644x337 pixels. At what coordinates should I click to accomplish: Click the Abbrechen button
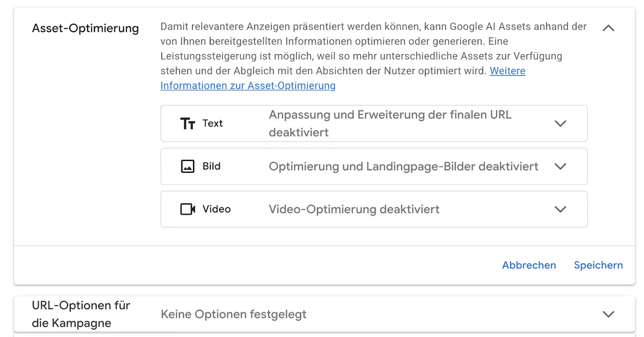pyautogui.click(x=529, y=265)
